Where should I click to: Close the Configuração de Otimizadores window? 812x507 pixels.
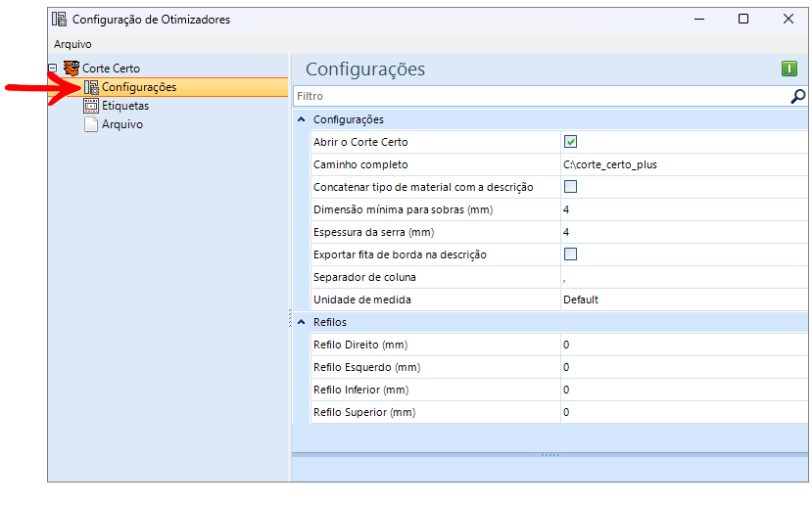(788, 20)
